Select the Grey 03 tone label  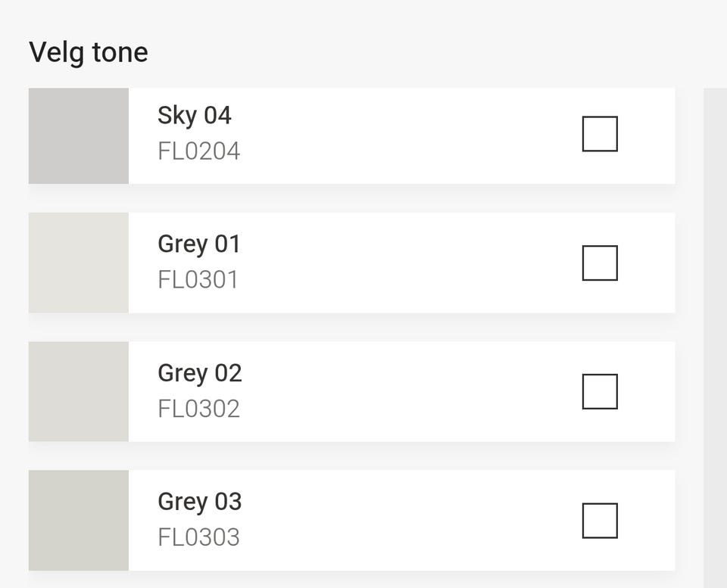pyautogui.click(x=200, y=502)
